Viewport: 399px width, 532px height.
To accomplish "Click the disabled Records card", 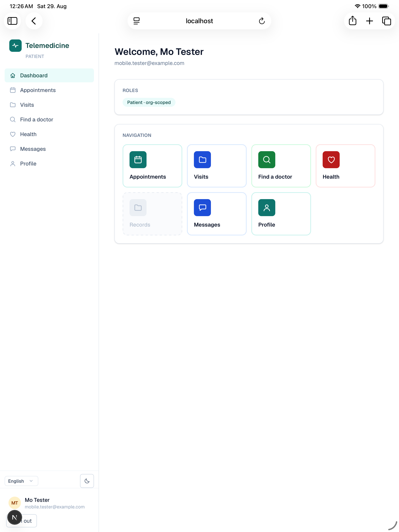I will click(153, 214).
